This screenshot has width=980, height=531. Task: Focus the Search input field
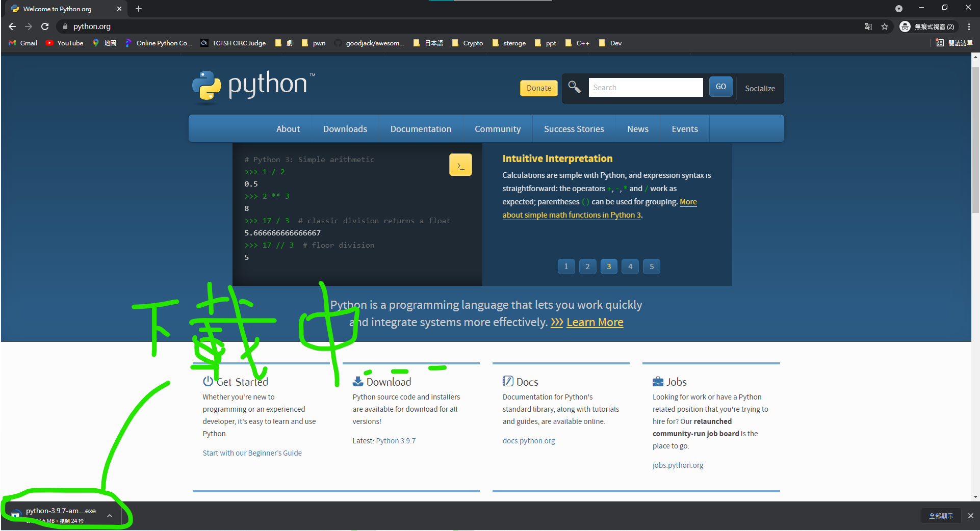646,87
